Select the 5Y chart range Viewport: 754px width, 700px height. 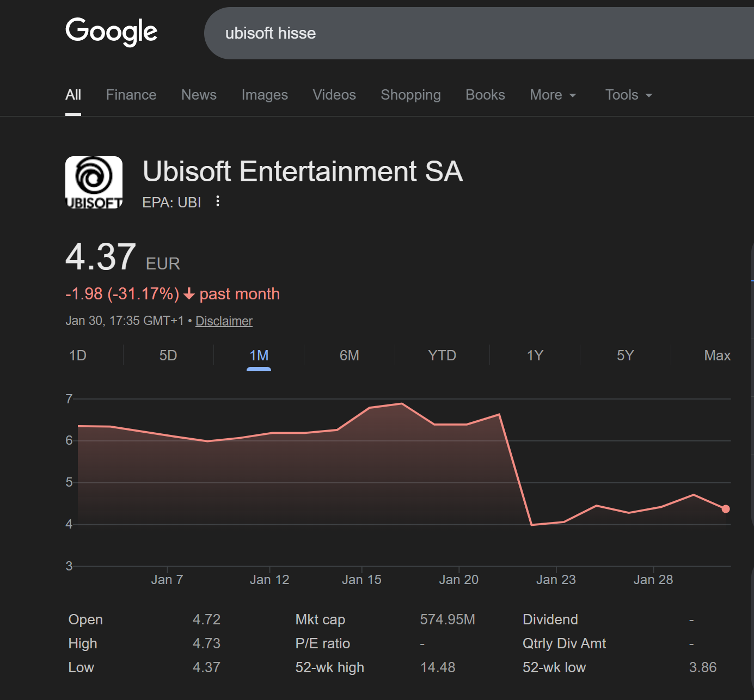626,355
